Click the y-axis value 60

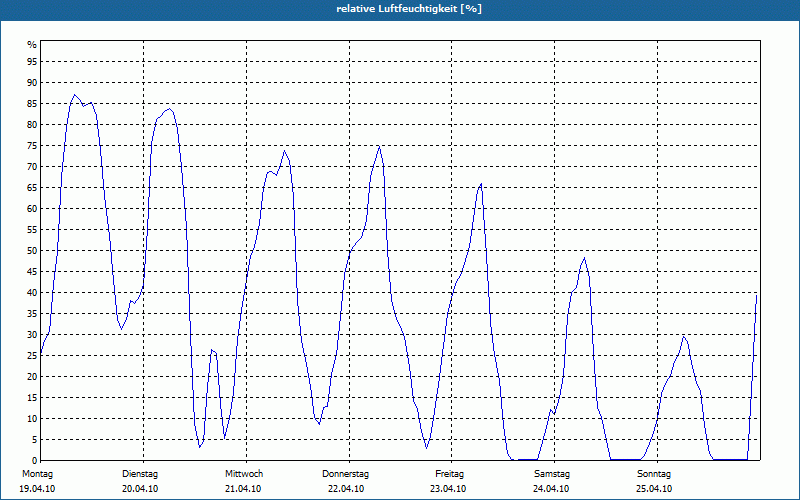[x=32, y=208]
